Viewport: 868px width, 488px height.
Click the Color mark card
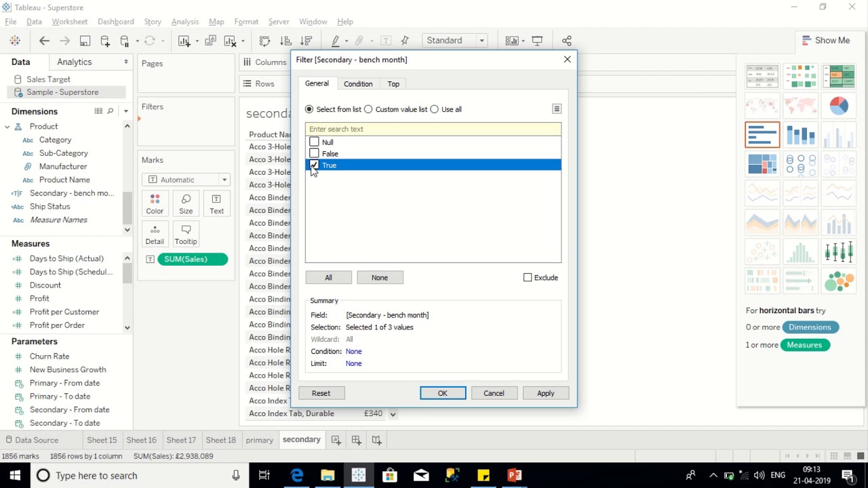pos(155,203)
